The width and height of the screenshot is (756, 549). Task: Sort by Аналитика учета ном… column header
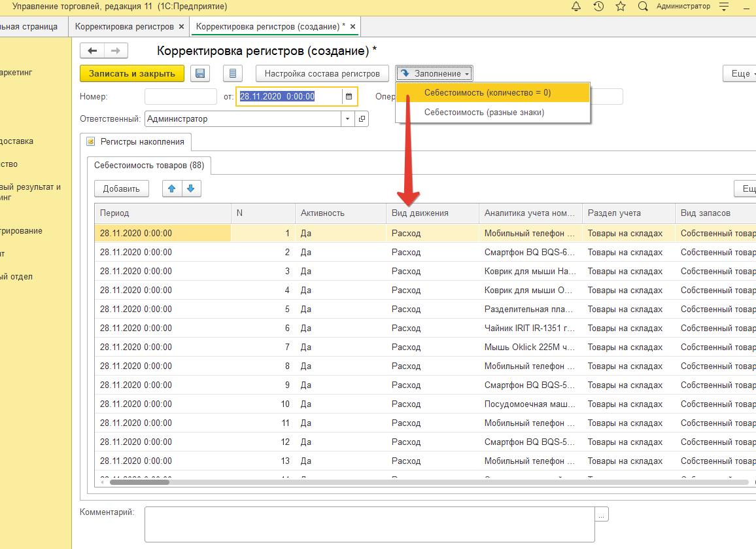[530, 213]
